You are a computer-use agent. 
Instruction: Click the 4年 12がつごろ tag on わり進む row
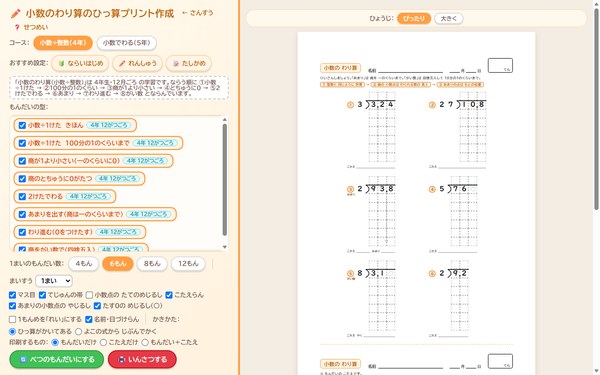pyautogui.click(x=118, y=232)
